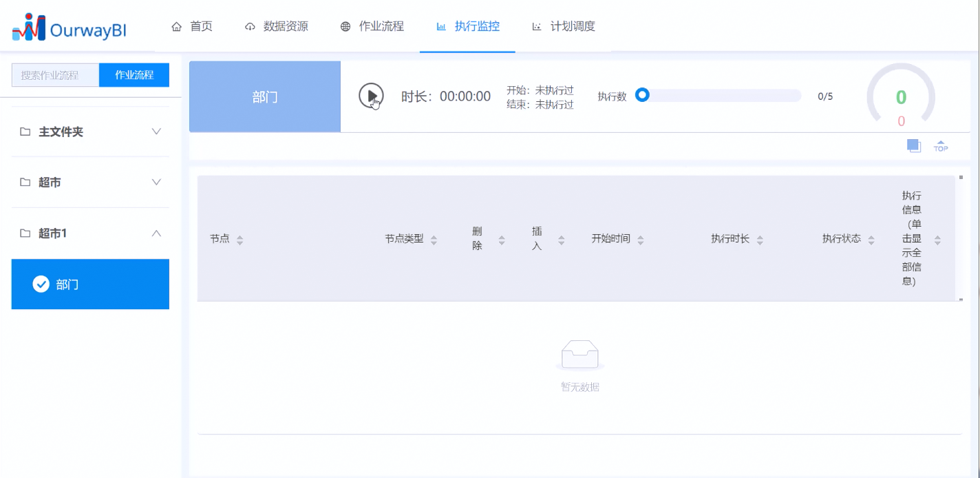
Task: Expand the 主文件夹 chevron
Action: (x=156, y=132)
